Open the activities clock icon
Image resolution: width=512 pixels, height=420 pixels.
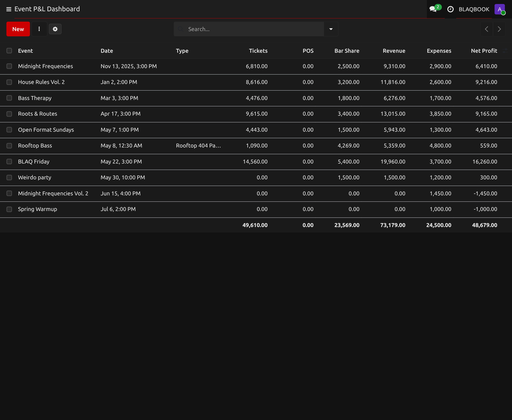click(x=450, y=9)
